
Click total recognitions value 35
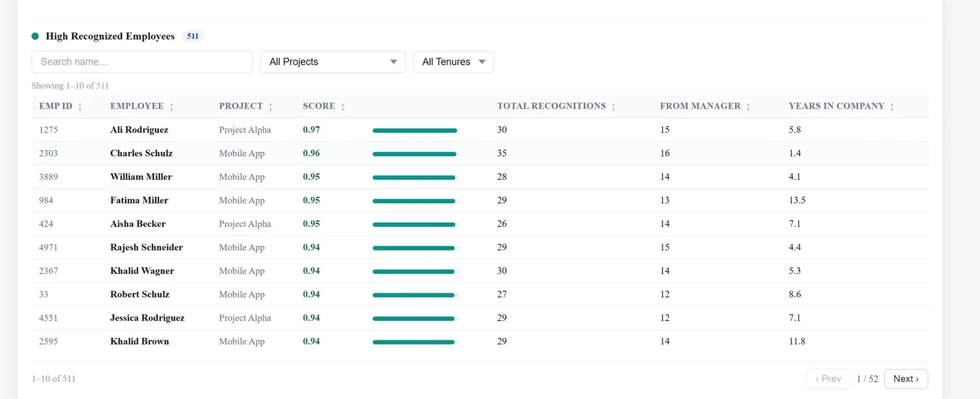502,153
